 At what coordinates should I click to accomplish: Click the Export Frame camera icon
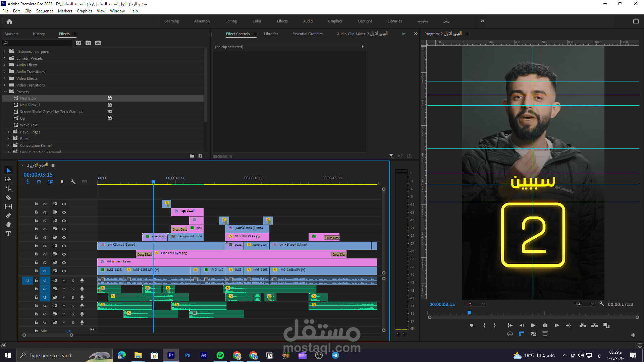point(545,325)
